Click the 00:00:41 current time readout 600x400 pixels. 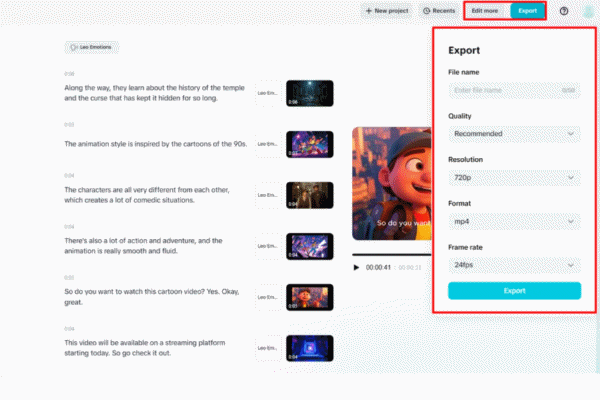coord(378,268)
